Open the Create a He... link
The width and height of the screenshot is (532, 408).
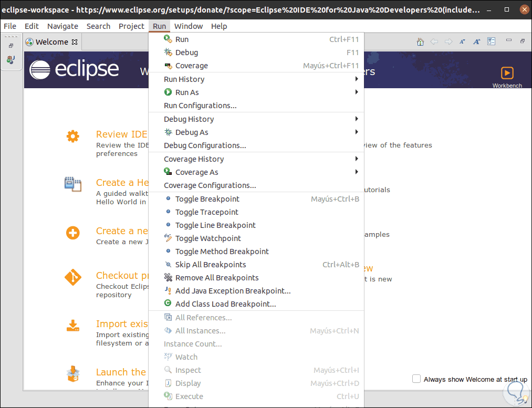122,182
